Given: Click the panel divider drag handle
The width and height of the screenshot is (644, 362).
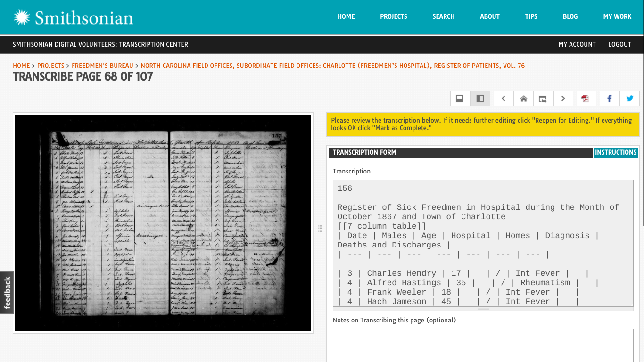Looking at the screenshot, I should [320, 229].
